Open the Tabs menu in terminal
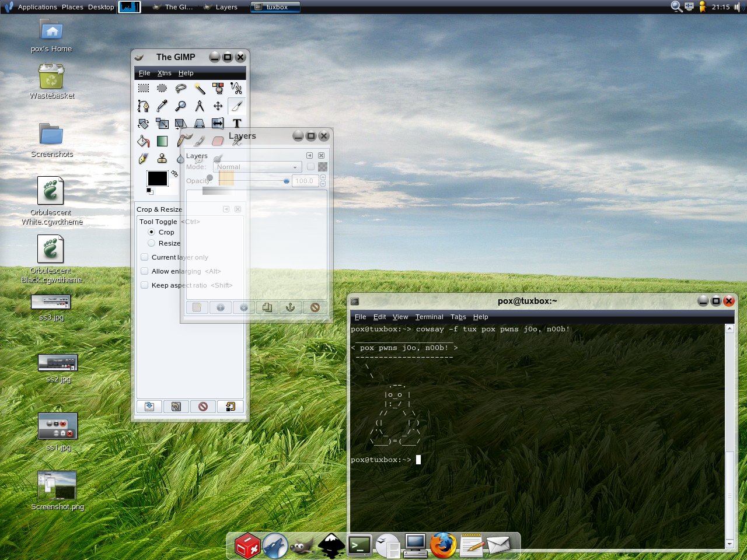Image resolution: width=747 pixels, height=560 pixels. pyautogui.click(x=458, y=317)
